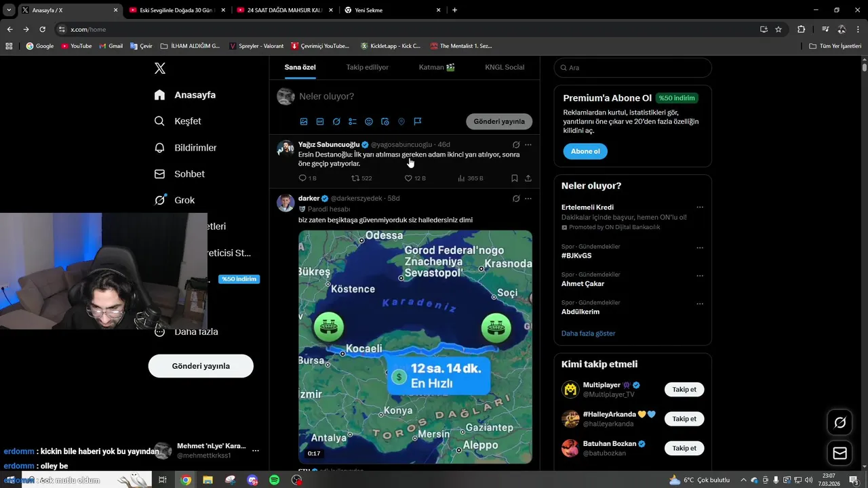The image size is (868, 488).
Task: Enhance post with Grok icon in composer
Action: coord(336,121)
